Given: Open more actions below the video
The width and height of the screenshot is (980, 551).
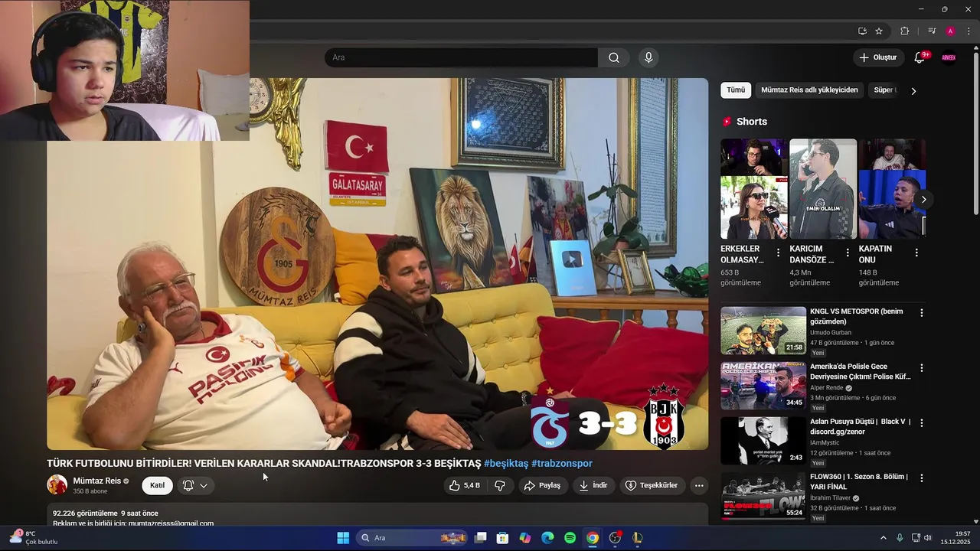Looking at the screenshot, I should pos(698,485).
